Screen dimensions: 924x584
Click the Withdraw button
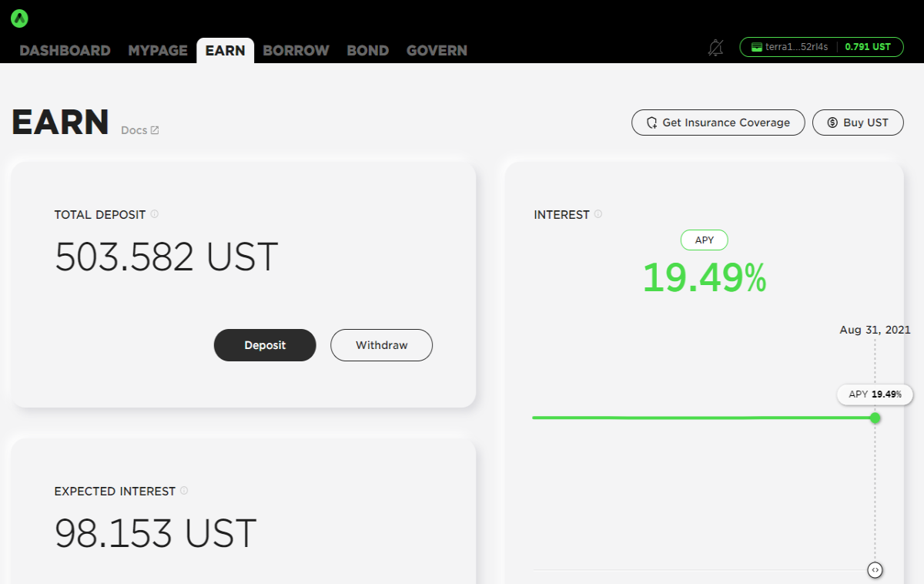coord(382,345)
